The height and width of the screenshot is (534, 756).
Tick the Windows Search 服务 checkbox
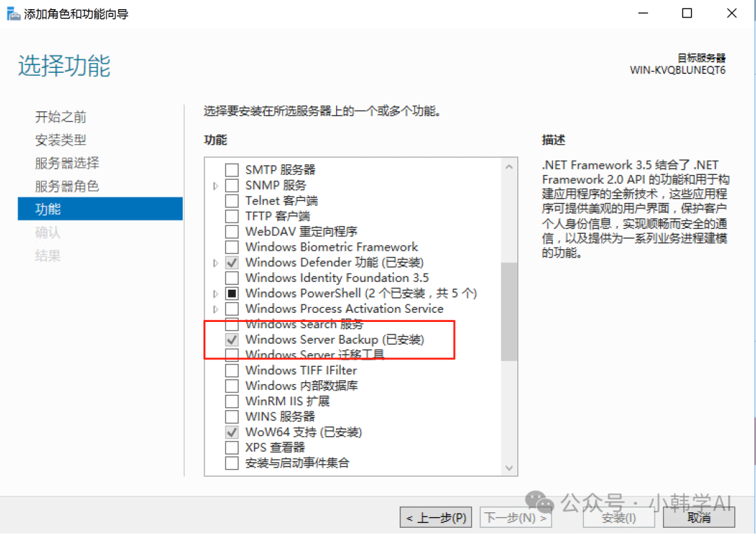232,324
